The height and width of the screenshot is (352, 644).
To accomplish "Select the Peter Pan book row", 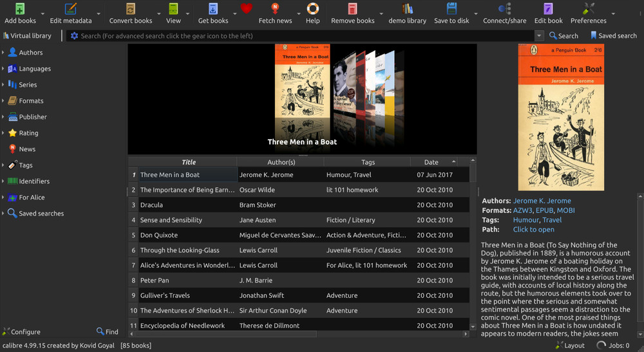I will click(x=299, y=280).
